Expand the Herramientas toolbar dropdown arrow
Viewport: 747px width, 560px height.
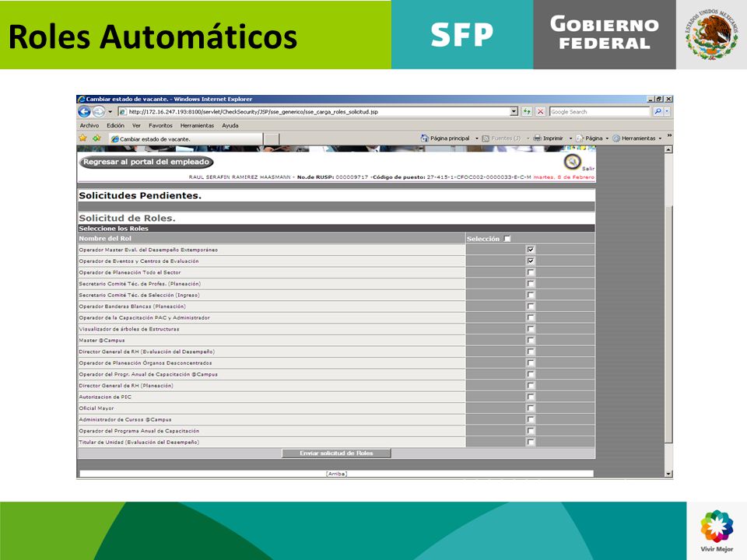click(x=660, y=138)
